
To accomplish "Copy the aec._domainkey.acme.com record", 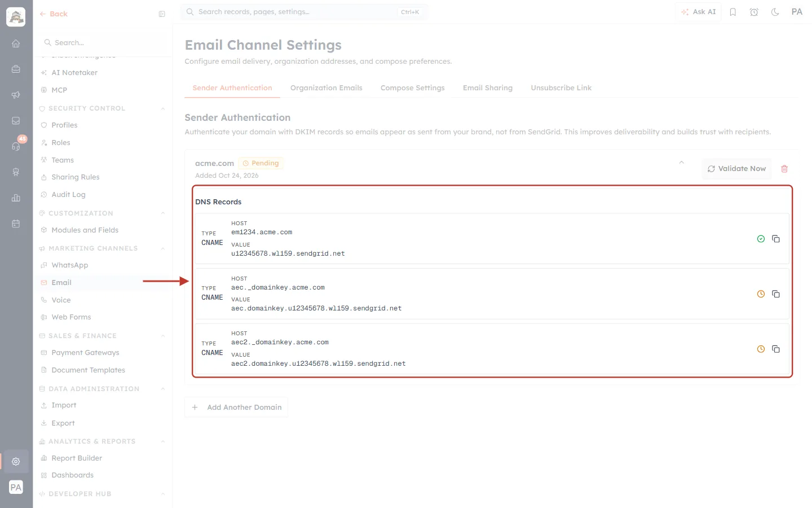I will tap(776, 294).
